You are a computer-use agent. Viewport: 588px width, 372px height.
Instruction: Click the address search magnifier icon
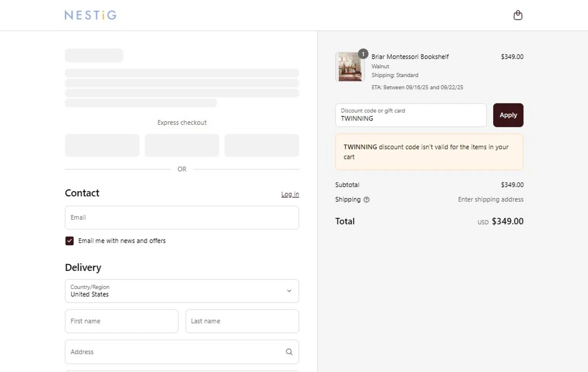(x=289, y=352)
